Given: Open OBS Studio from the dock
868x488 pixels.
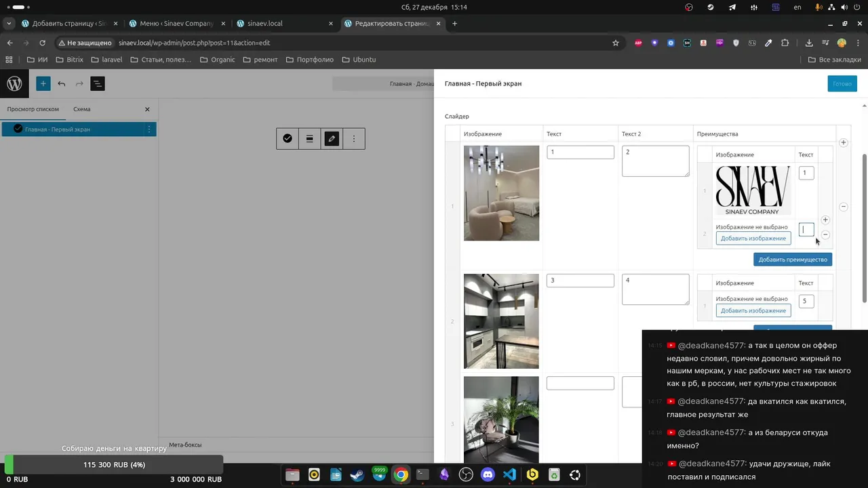Looking at the screenshot, I should (x=466, y=475).
